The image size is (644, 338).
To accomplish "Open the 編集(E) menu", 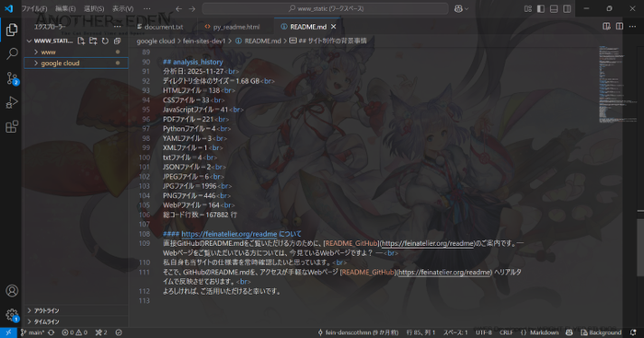I will click(65, 8).
